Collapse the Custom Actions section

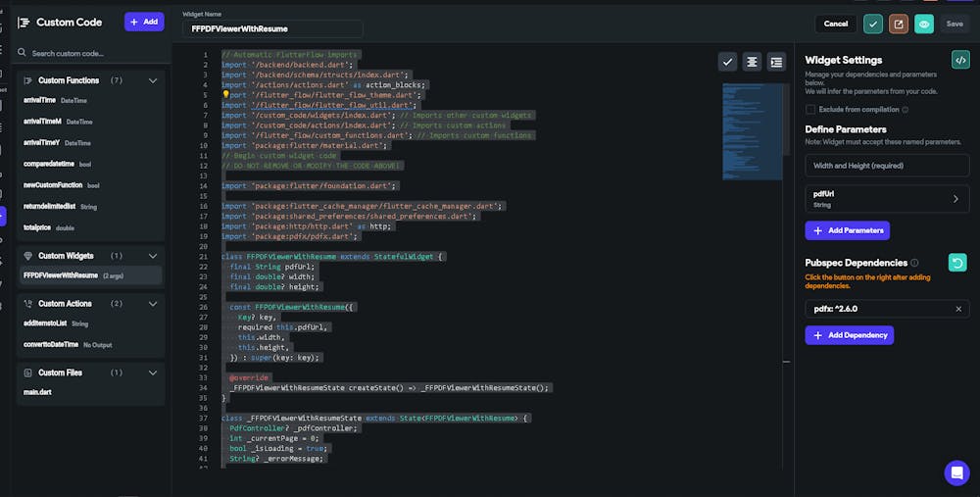click(152, 304)
